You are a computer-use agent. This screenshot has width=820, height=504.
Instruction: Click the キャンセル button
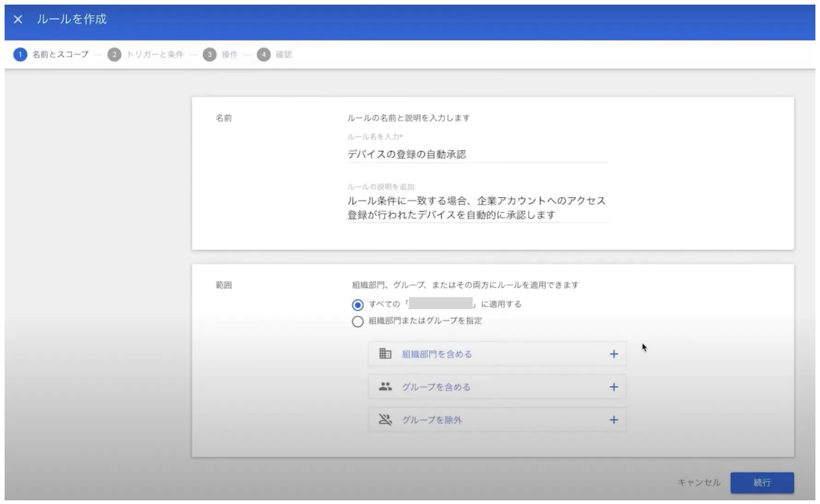click(x=699, y=482)
